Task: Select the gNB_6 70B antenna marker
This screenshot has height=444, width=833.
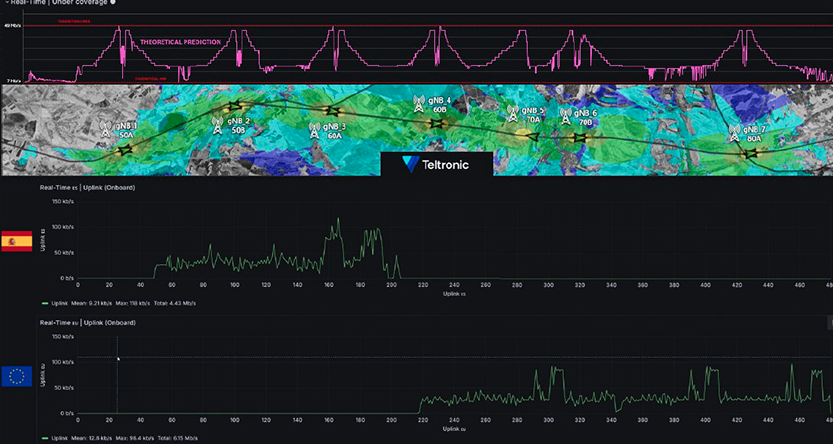Action: 567,114
